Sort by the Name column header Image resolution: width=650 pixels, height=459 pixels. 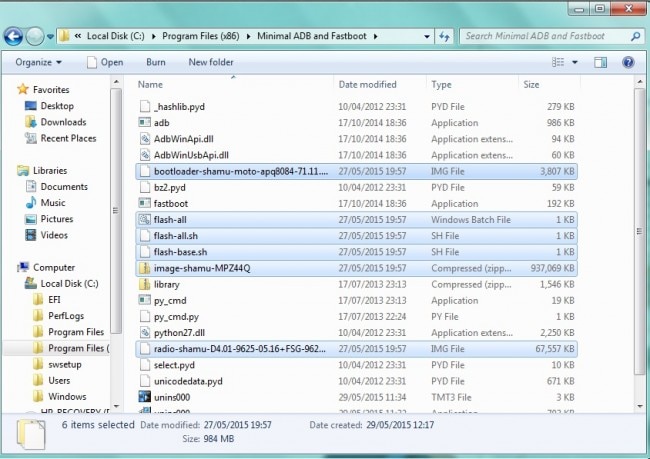[150, 85]
